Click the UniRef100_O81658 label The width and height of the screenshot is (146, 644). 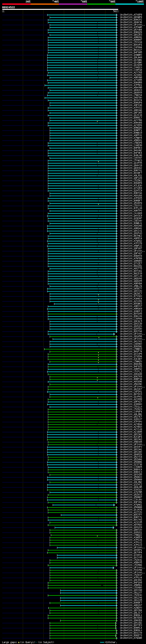click(x=131, y=337)
